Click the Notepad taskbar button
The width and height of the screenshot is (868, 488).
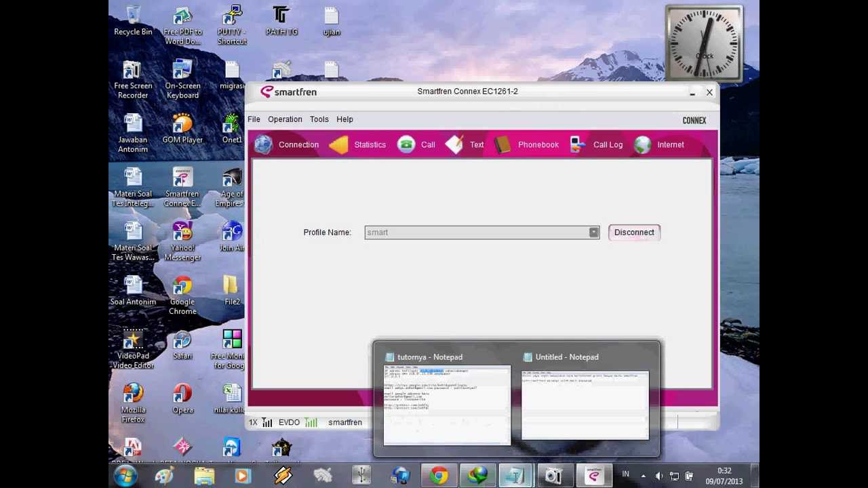click(517, 476)
